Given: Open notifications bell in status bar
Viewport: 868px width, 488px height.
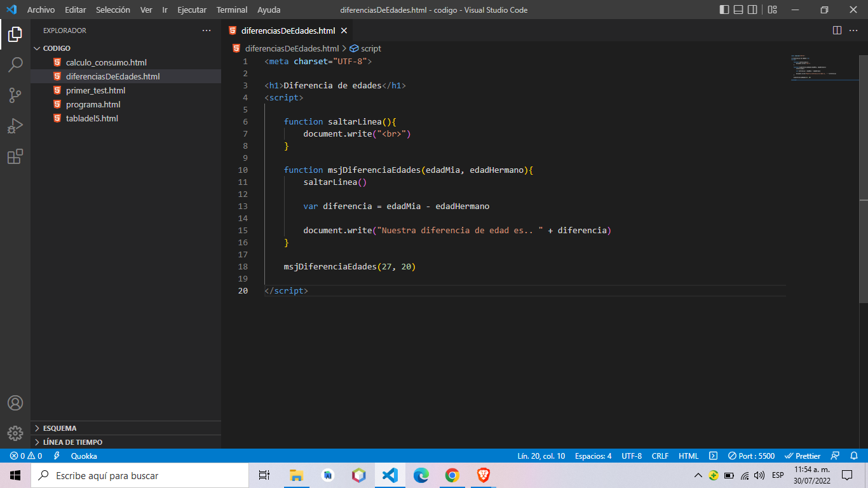Looking at the screenshot, I should (x=853, y=456).
